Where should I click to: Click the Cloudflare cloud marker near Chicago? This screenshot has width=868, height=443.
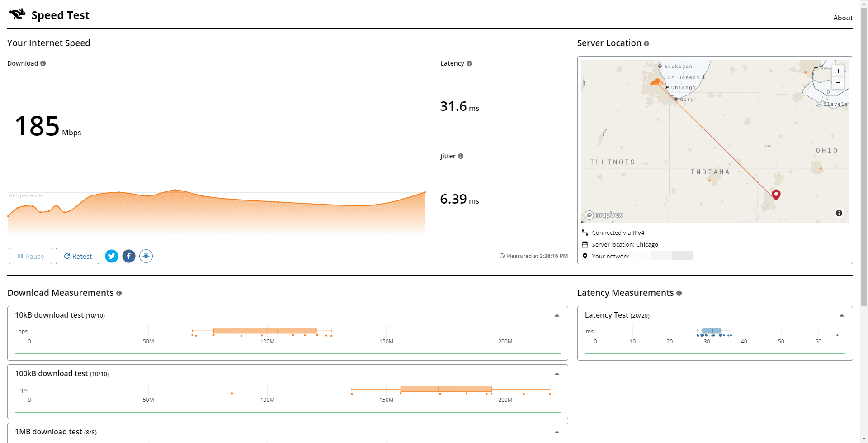(656, 81)
